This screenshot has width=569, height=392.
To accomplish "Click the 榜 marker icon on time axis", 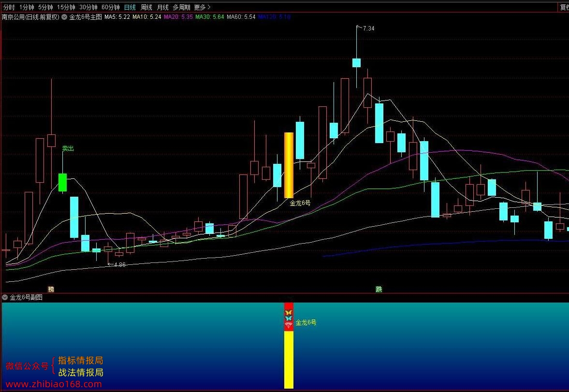I will pos(51,289).
